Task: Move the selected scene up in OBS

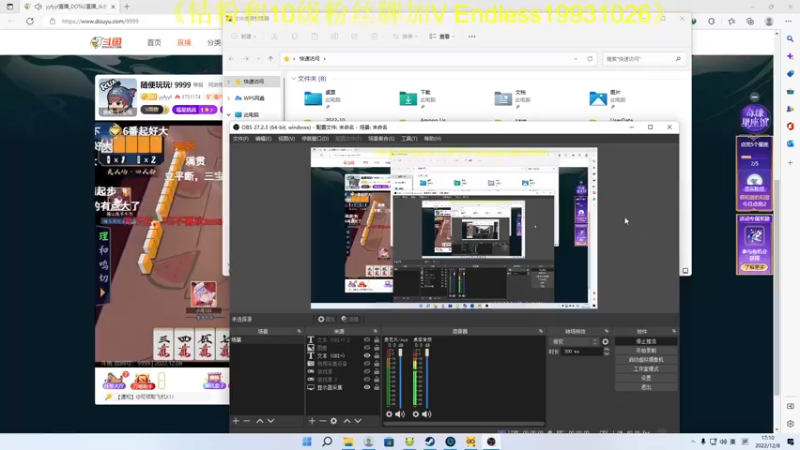Action: pyautogui.click(x=260, y=421)
